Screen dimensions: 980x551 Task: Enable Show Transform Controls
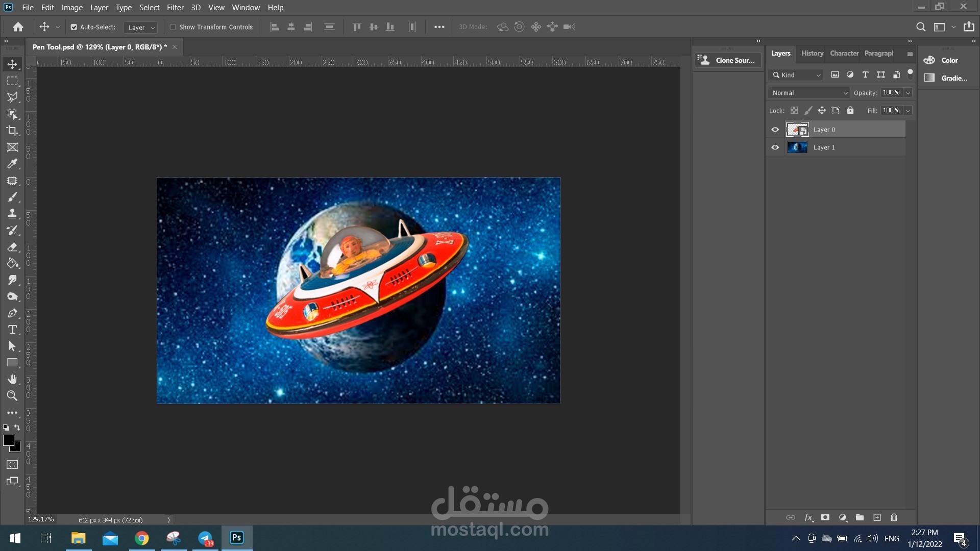point(173,27)
